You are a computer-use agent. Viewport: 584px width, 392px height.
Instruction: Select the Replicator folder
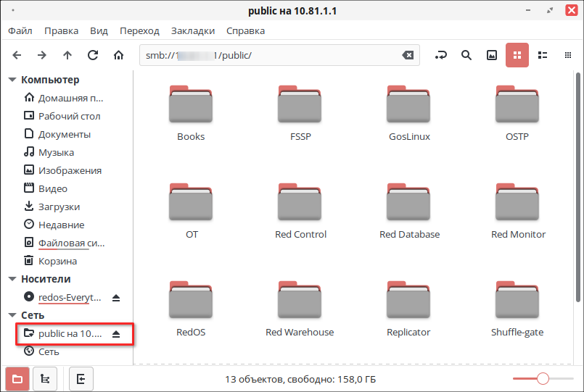pyautogui.click(x=408, y=309)
